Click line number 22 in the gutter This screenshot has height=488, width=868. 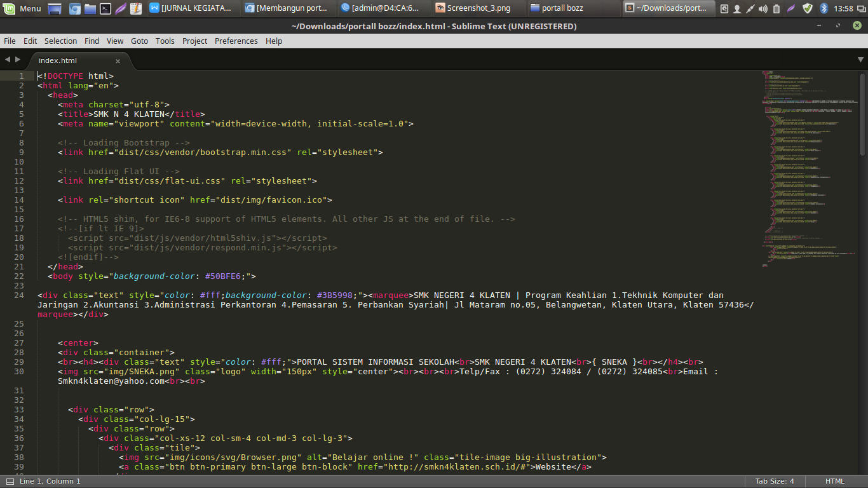tap(19, 276)
